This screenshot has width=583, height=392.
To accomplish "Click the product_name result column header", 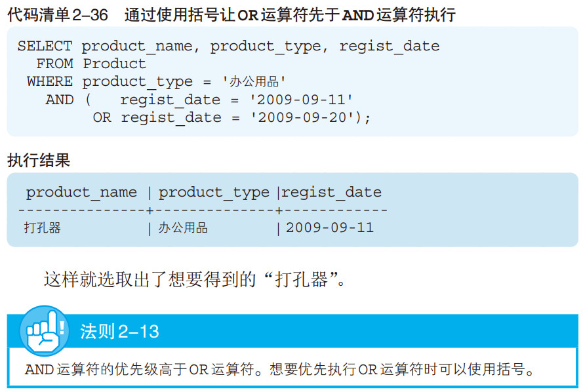I will [81, 193].
